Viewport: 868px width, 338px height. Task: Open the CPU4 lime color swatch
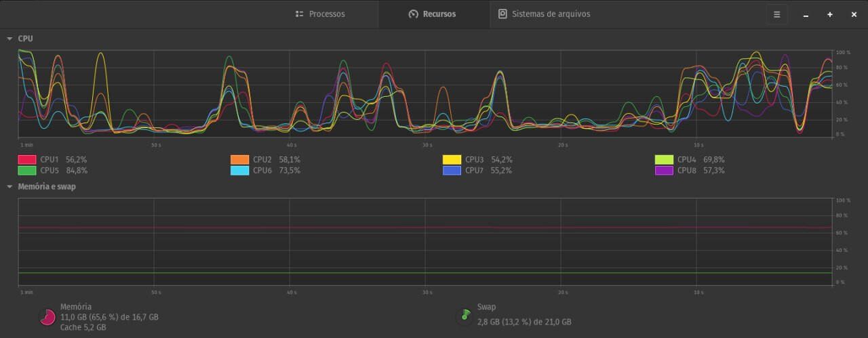tap(664, 160)
